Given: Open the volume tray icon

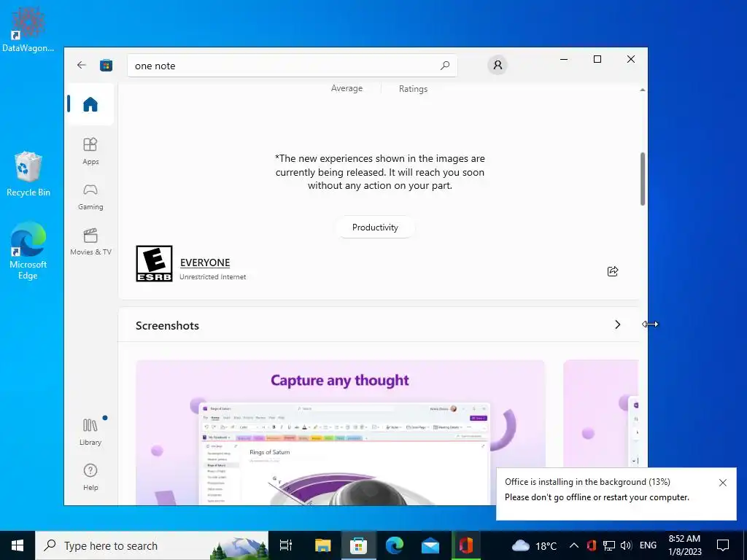Looking at the screenshot, I should coord(626,545).
